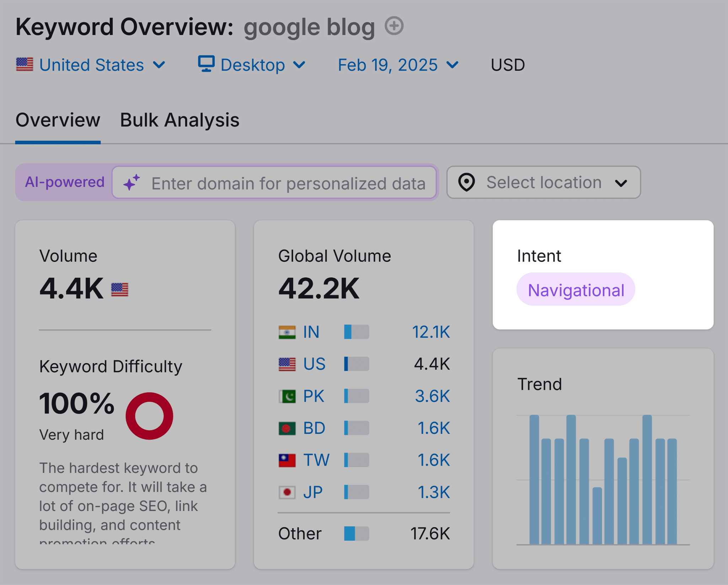This screenshot has height=585, width=728.
Task: Click the IN volume share bar
Action: click(357, 332)
